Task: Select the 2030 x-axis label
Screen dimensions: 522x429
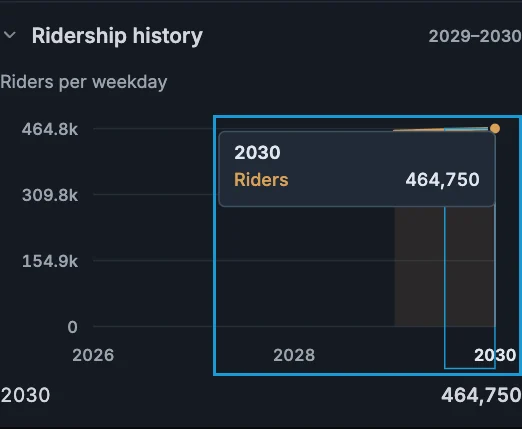Action: click(x=495, y=355)
